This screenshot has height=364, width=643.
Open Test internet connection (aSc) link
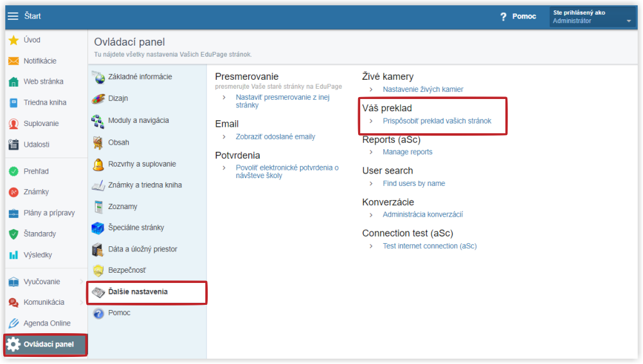point(430,246)
